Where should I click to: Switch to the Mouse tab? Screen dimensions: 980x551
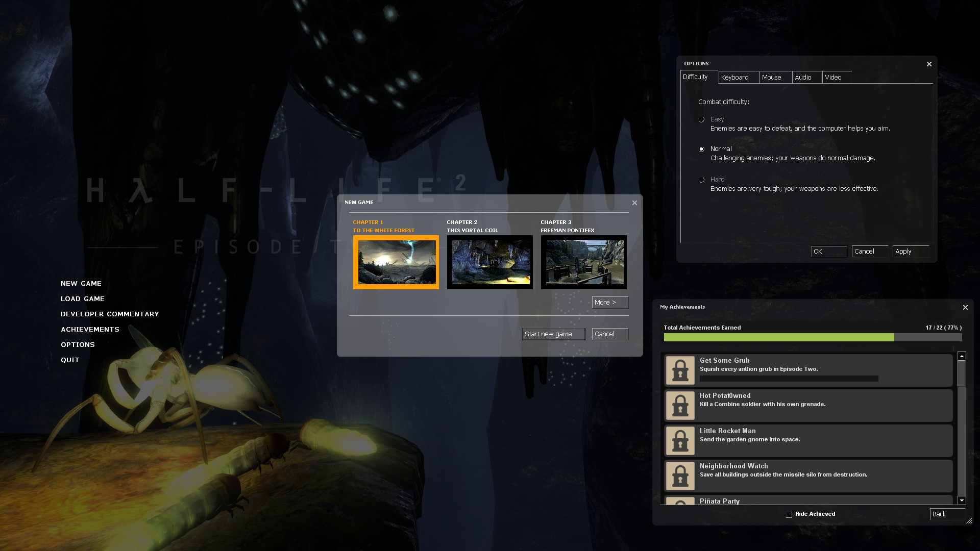pos(776,78)
